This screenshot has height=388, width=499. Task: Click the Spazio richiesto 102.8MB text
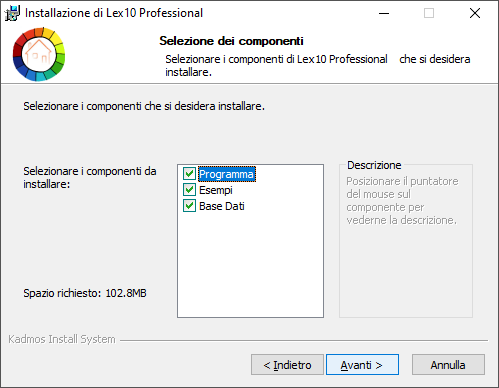point(85,293)
